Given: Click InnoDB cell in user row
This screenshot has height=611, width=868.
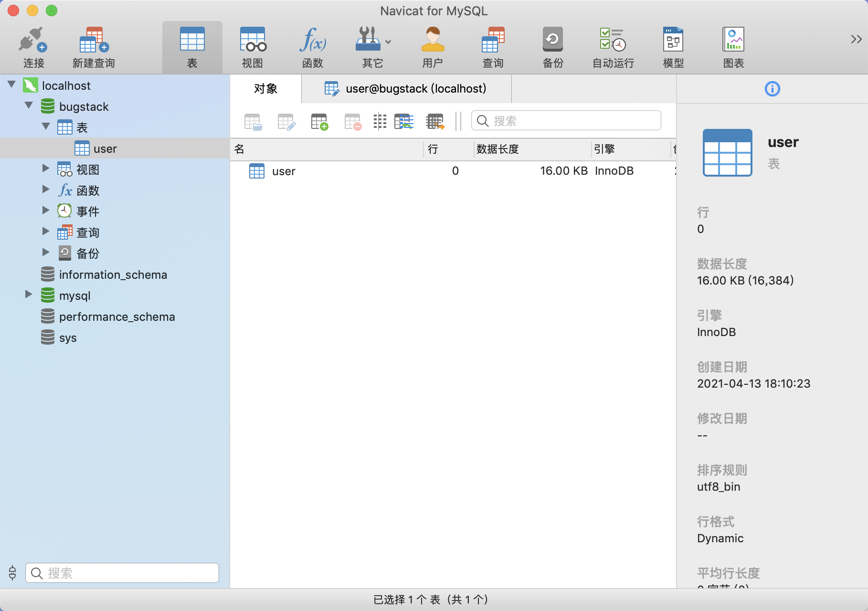Looking at the screenshot, I should 614,171.
